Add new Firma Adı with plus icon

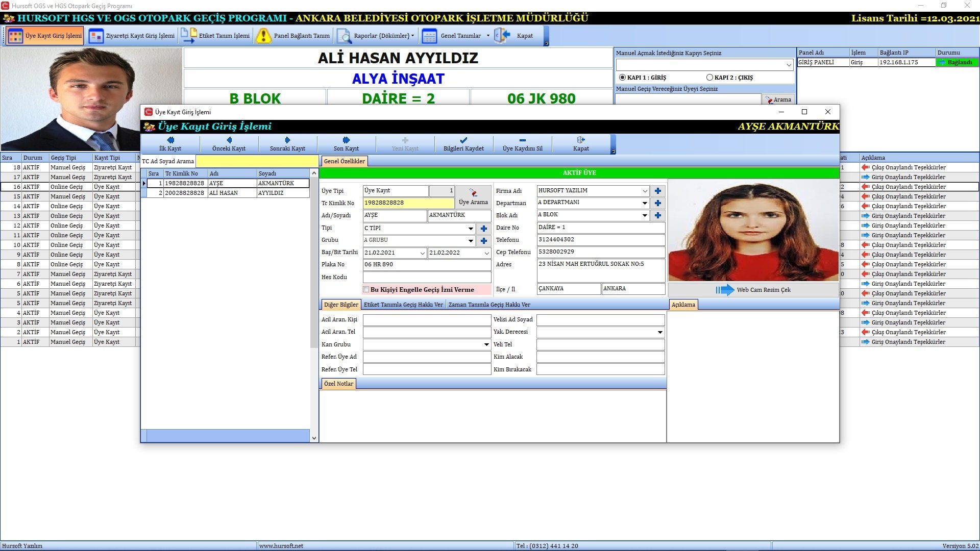pyautogui.click(x=658, y=191)
